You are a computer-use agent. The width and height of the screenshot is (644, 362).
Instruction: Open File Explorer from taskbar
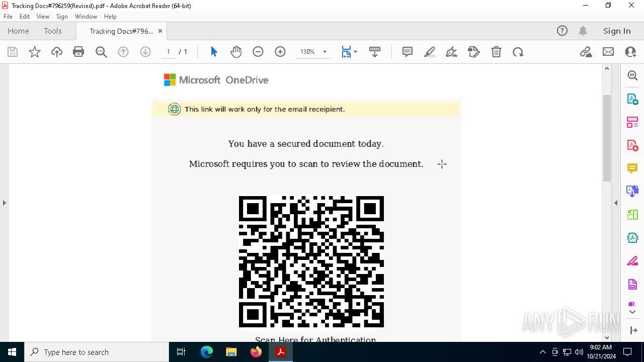pos(231,352)
